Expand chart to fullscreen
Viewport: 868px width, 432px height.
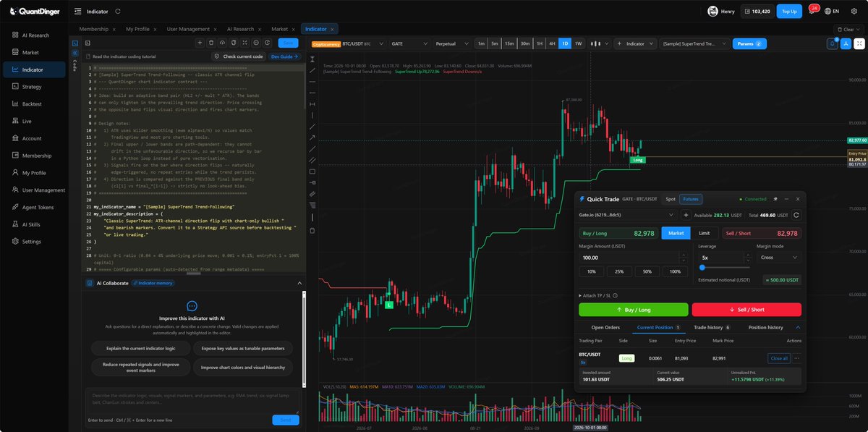pyautogui.click(x=859, y=43)
